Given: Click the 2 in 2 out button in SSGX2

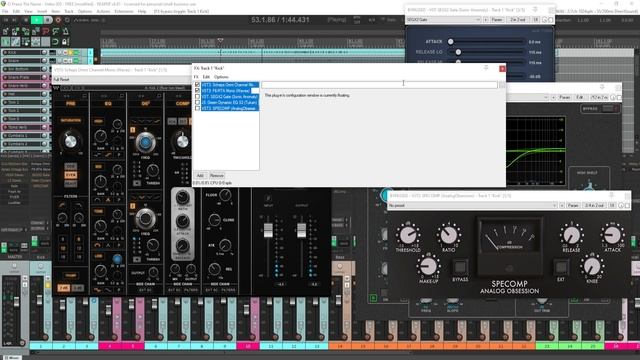Looking at the screenshot, I should [518, 20].
